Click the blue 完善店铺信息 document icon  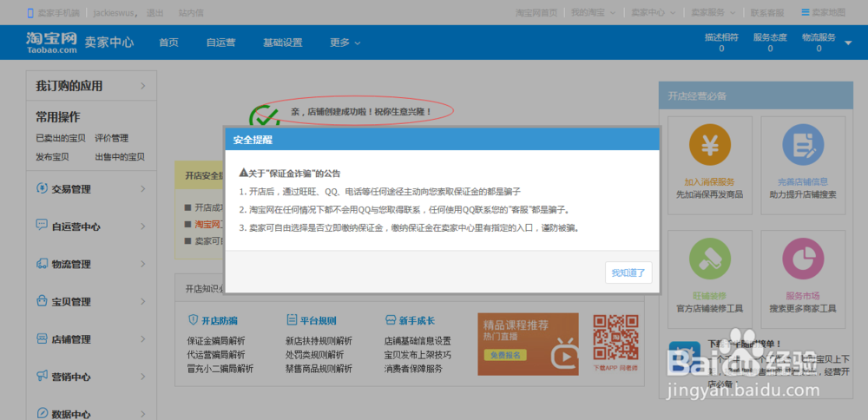click(x=803, y=144)
